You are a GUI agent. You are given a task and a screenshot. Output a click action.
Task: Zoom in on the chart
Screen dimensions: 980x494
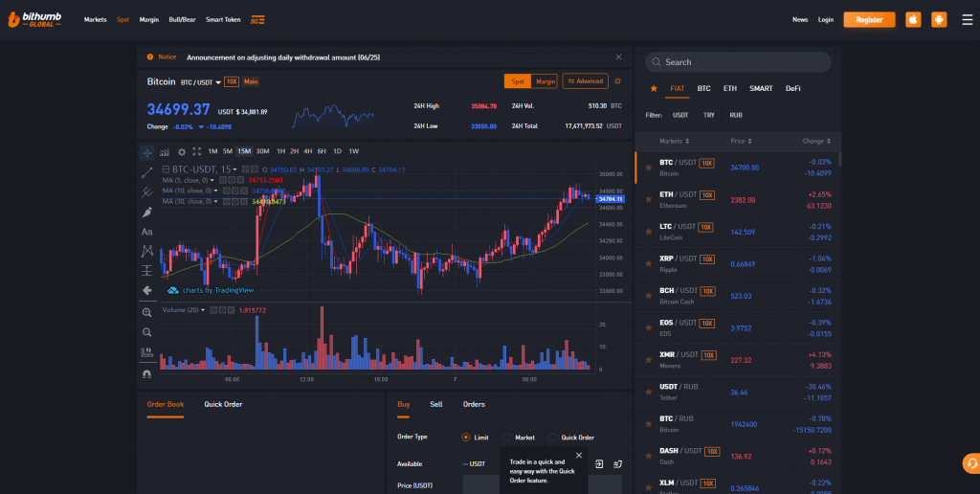coord(146,313)
